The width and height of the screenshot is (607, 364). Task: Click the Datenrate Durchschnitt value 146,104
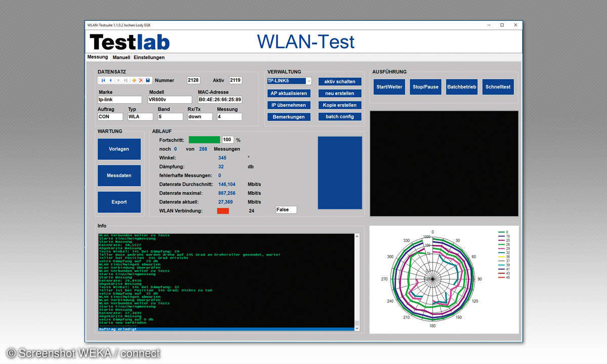(x=227, y=185)
